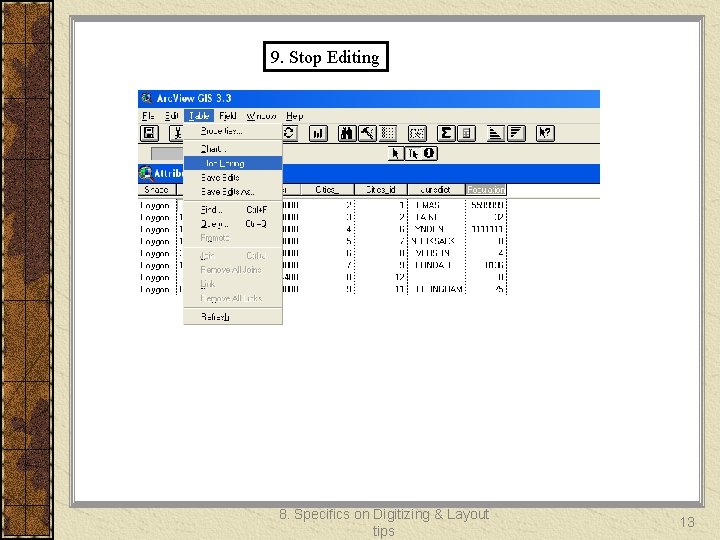720x540 pixels.
Task: Click jurisdict cell ending in INGHAM
Action: (438, 289)
